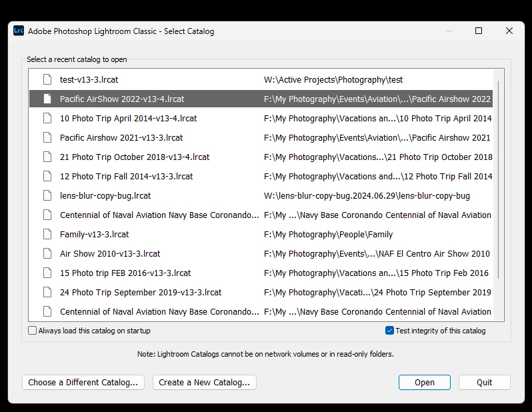Select Pacific AirShow 2022-v13-4.lrcat catalog name
The height and width of the screenshot is (412, 532).
pyautogui.click(x=122, y=99)
